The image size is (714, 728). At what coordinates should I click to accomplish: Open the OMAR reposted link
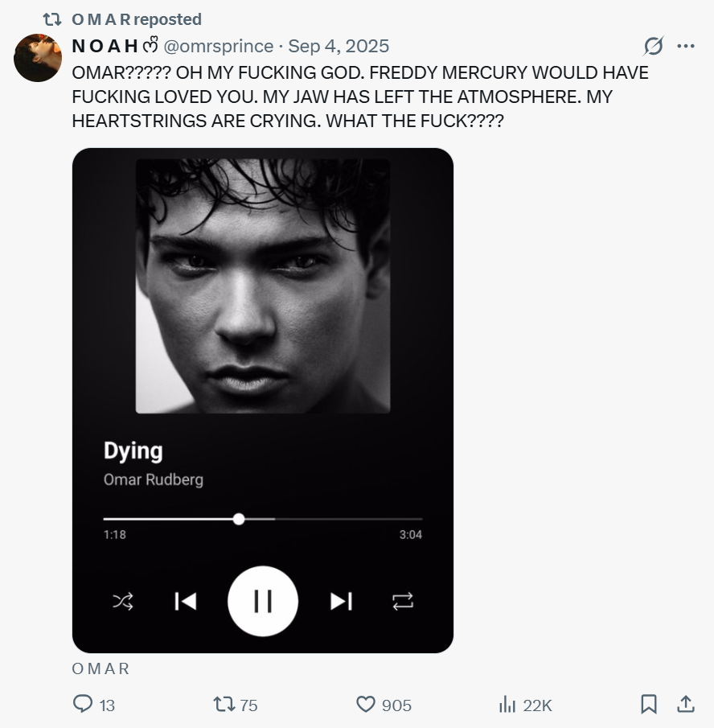[136, 19]
